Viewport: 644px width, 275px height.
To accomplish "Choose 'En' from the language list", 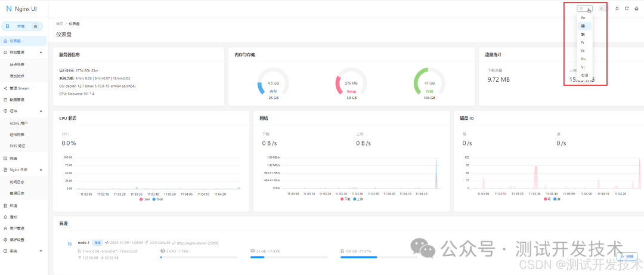I will pyautogui.click(x=584, y=18).
